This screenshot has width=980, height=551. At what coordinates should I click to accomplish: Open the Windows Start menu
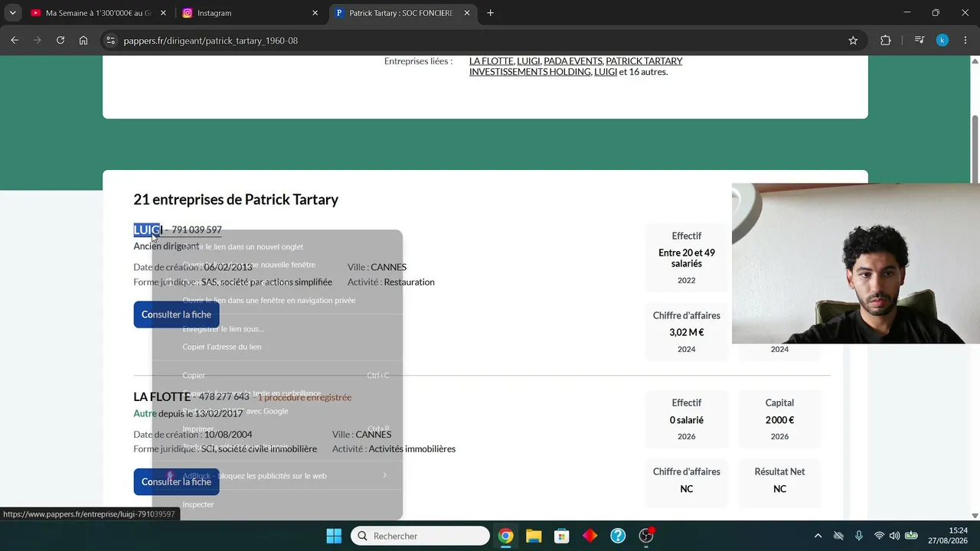point(334,536)
